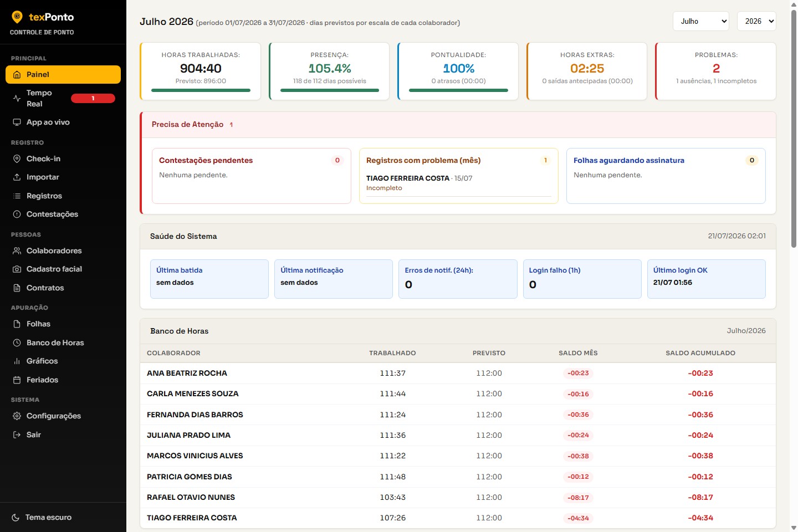The height and width of the screenshot is (532, 798).
Task: Open Contestações menu item
Action: point(63,214)
